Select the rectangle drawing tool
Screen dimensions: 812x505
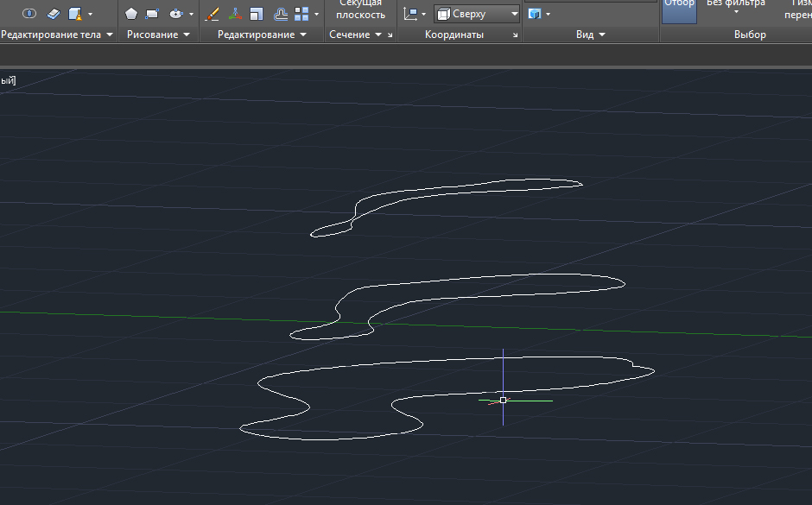(x=152, y=14)
